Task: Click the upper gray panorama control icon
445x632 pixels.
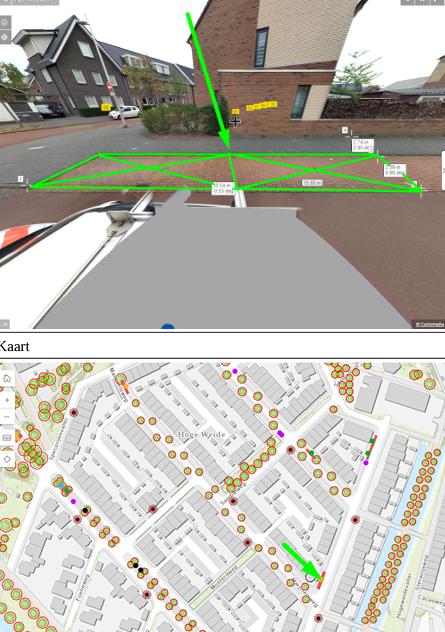Action: click(5, 22)
